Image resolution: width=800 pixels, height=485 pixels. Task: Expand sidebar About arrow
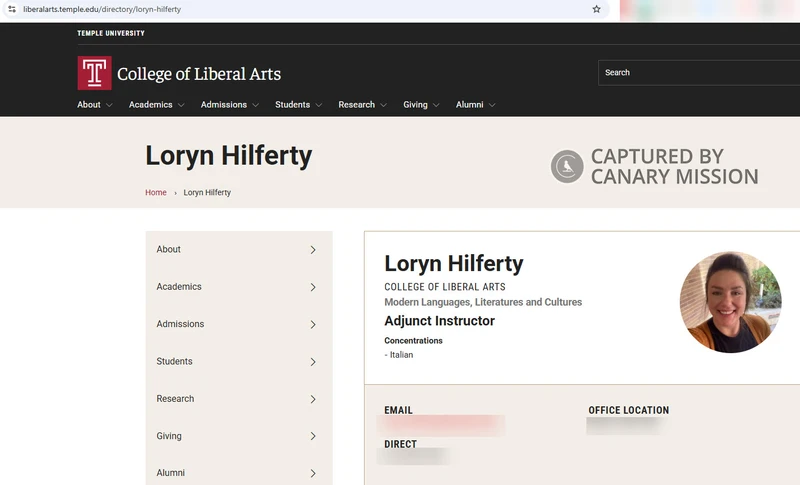pos(313,249)
